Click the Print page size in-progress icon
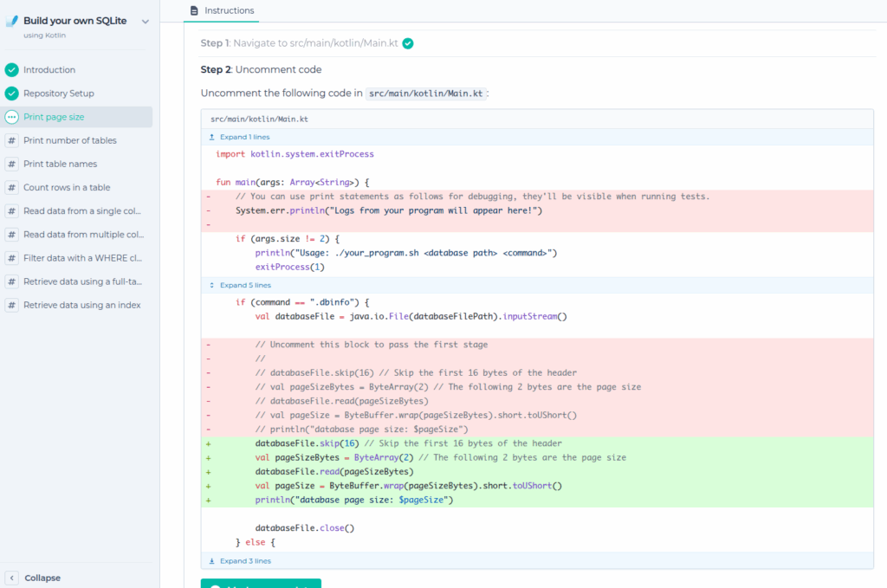This screenshot has height=588, width=887. click(x=12, y=117)
